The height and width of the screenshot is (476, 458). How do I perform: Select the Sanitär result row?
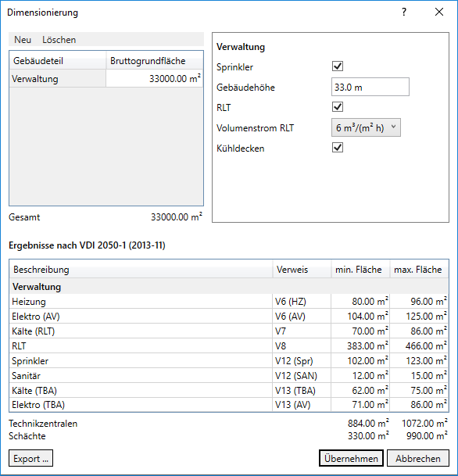click(x=229, y=376)
